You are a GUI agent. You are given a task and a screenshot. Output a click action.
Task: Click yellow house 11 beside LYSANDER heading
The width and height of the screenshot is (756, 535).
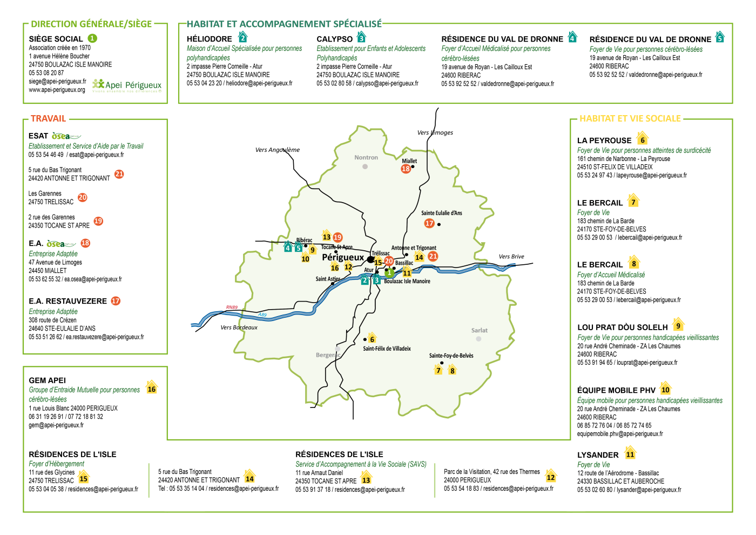[x=630, y=453]
